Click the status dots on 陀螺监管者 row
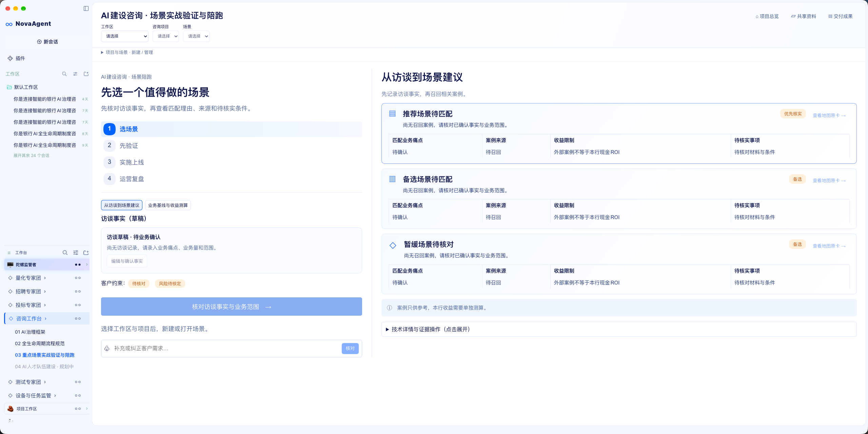Image resolution: width=868 pixels, height=434 pixels. [x=78, y=264]
